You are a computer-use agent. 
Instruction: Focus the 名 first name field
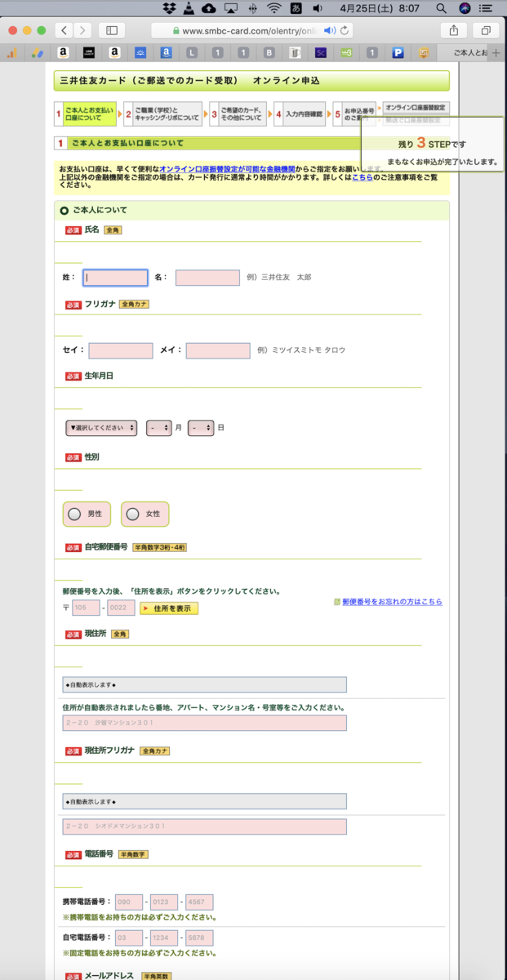(207, 278)
